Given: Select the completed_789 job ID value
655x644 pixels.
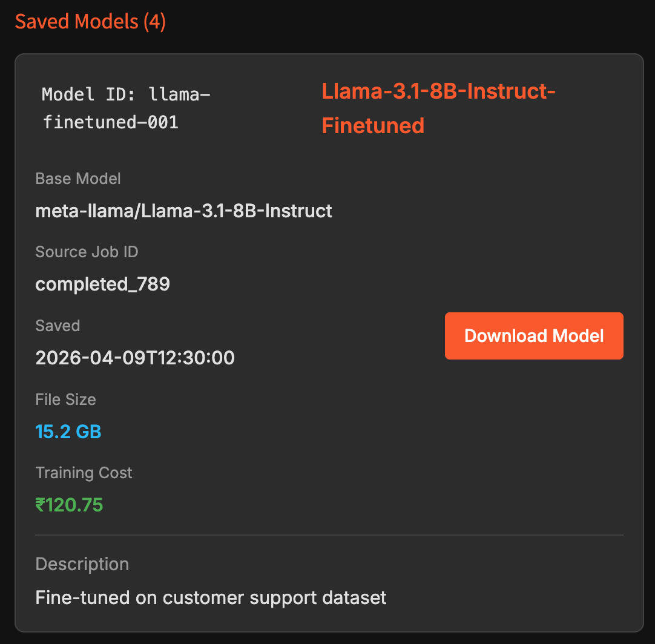Looking at the screenshot, I should tap(103, 284).
